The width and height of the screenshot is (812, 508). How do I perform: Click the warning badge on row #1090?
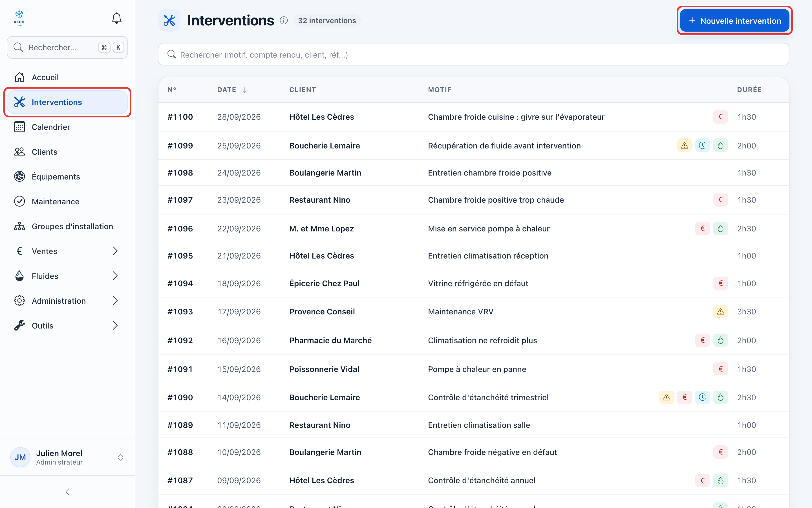tap(667, 397)
